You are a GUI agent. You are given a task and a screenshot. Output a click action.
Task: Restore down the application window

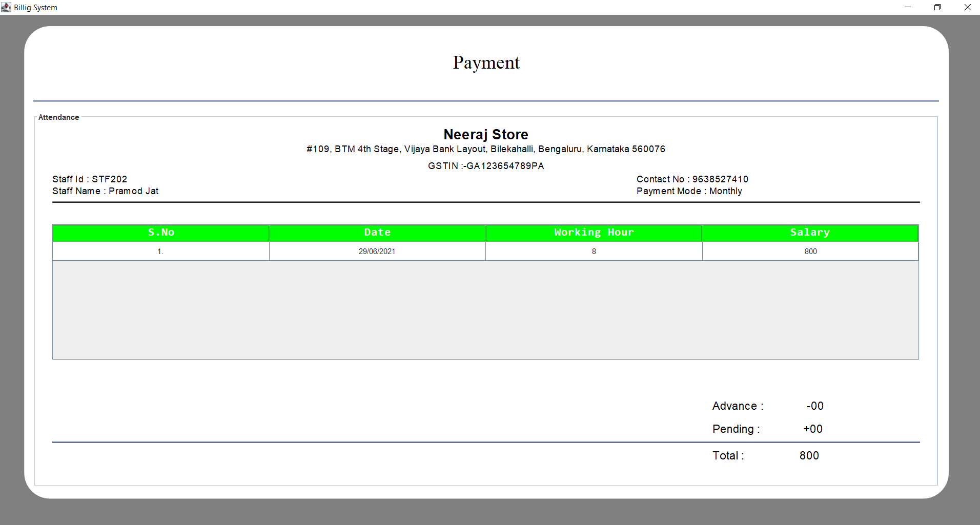[x=937, y=7]
